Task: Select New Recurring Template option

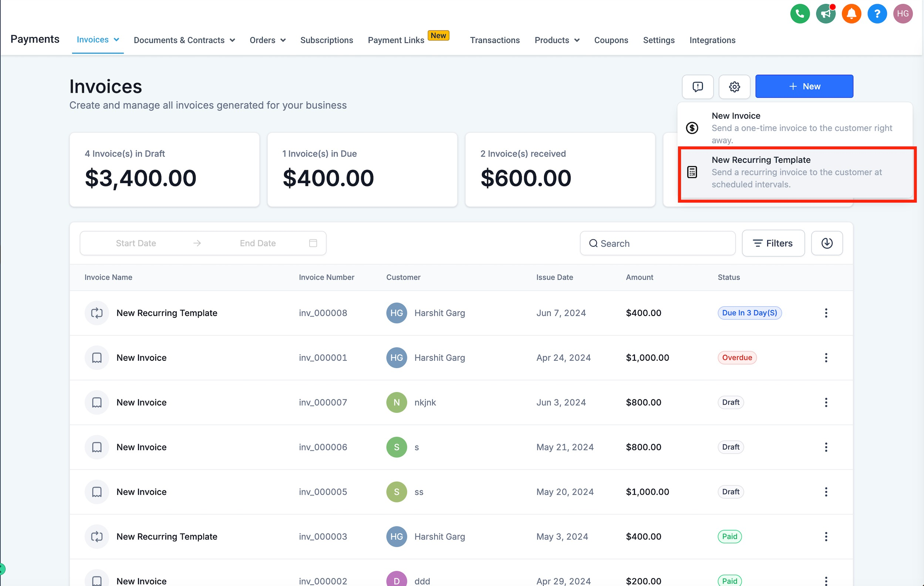Action: (796, 172)
